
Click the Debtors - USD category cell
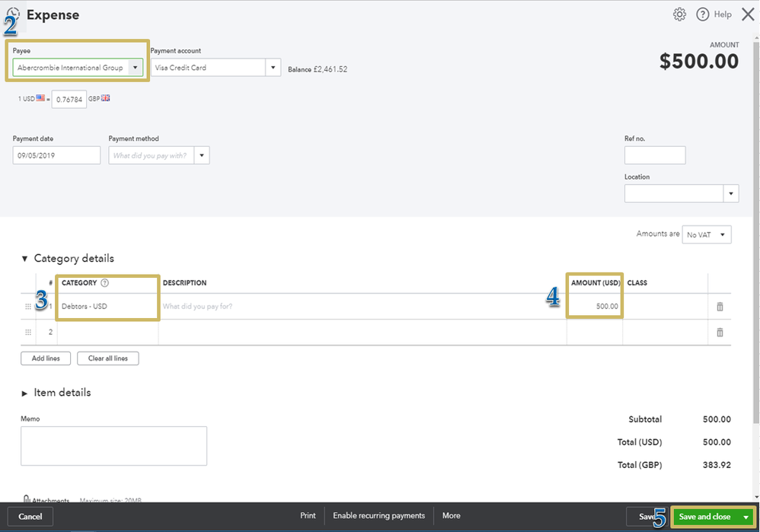click(107, 307)
